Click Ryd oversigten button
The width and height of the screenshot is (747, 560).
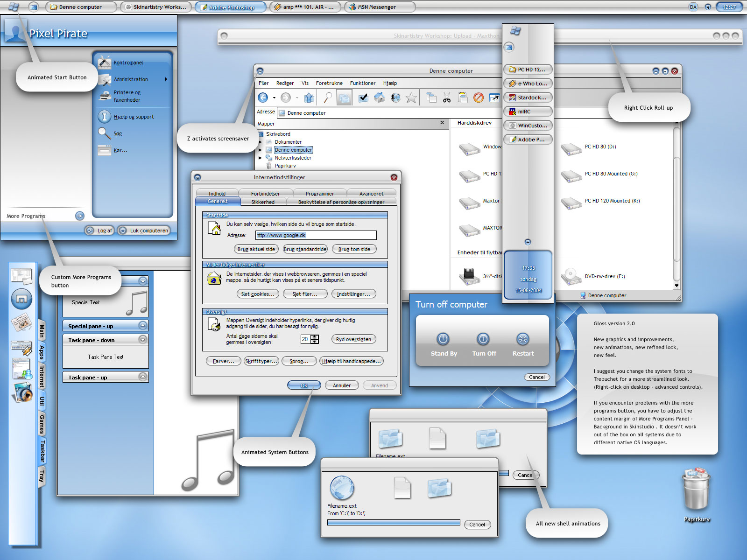[x=353, y=339]
